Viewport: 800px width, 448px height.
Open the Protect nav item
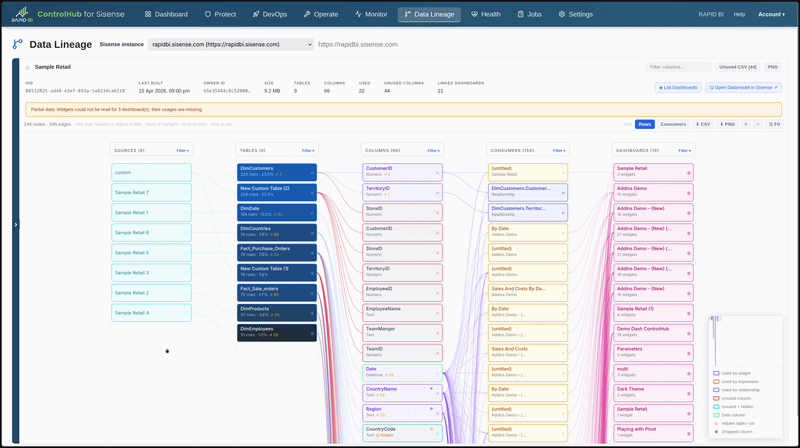click(x=220, y=14)
